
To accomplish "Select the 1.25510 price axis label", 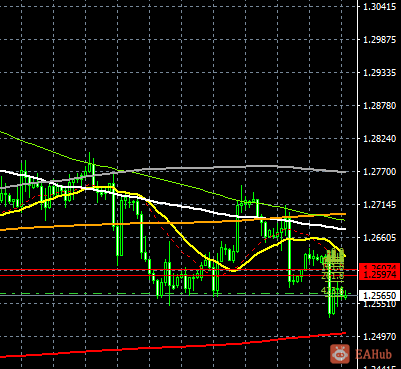I will point(379,304).
